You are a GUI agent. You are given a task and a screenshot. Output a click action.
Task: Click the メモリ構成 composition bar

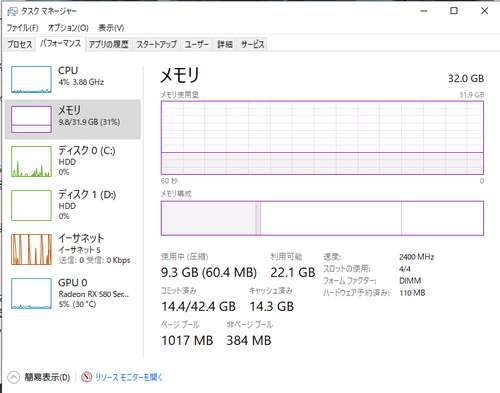tap(322, 218)
